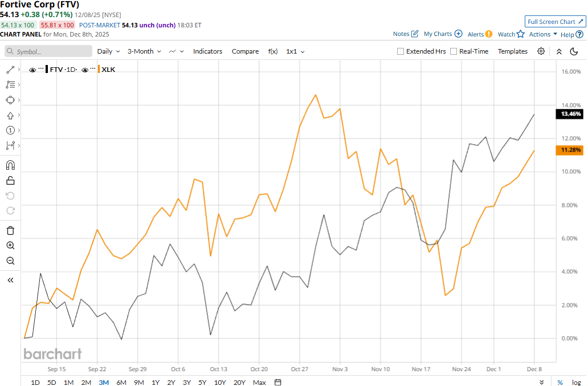
Task: Click the Notes edit icon
Action: coord(415,34)
